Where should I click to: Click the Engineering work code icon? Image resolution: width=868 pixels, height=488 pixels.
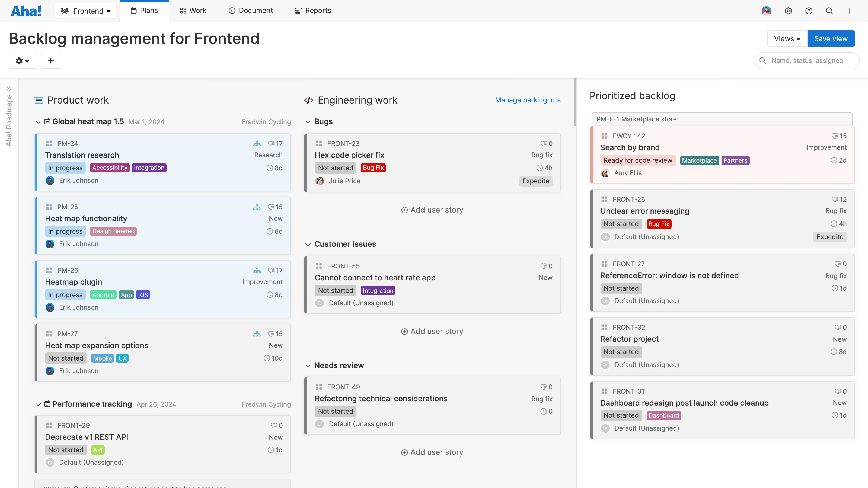point(309,100)
